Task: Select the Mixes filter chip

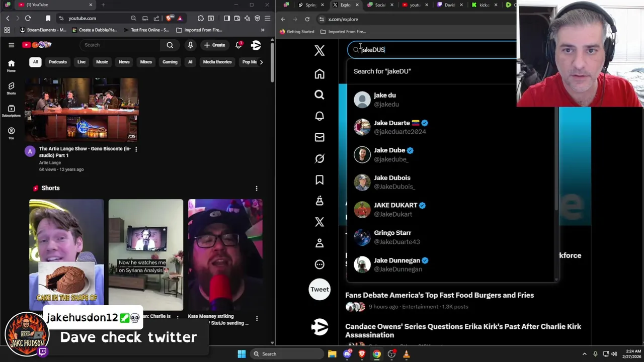Action: point(146,62)
